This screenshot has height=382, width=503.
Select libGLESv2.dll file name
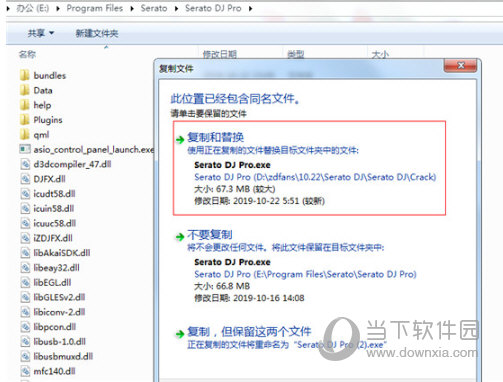coord(59,297)
